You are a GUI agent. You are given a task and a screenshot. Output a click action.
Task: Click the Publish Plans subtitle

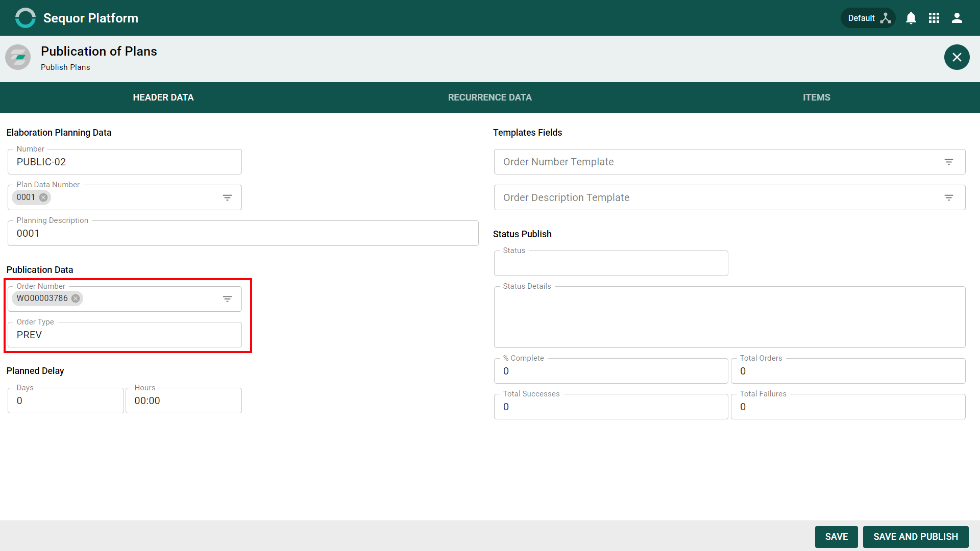click(x=65, y=67)
